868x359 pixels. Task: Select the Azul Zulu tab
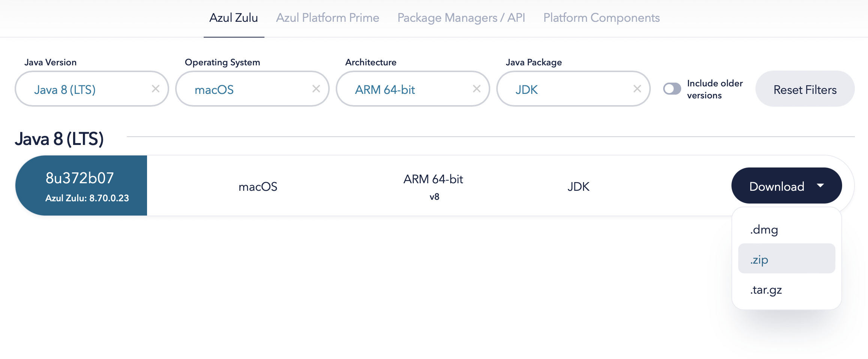tap(233, 18)
